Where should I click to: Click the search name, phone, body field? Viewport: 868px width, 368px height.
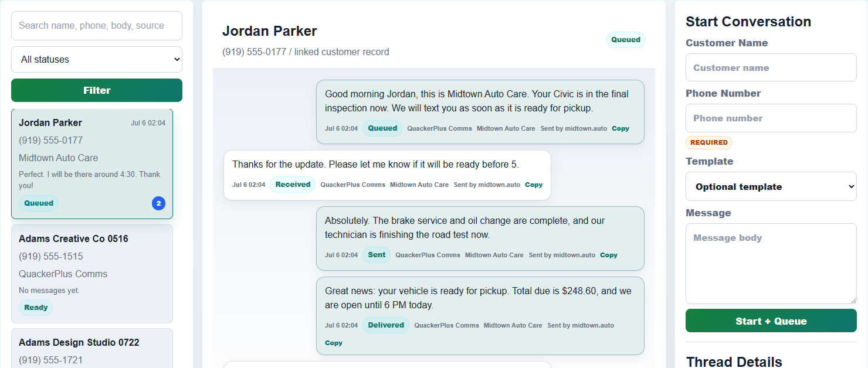pyautogui.click(x=97, y=26)
